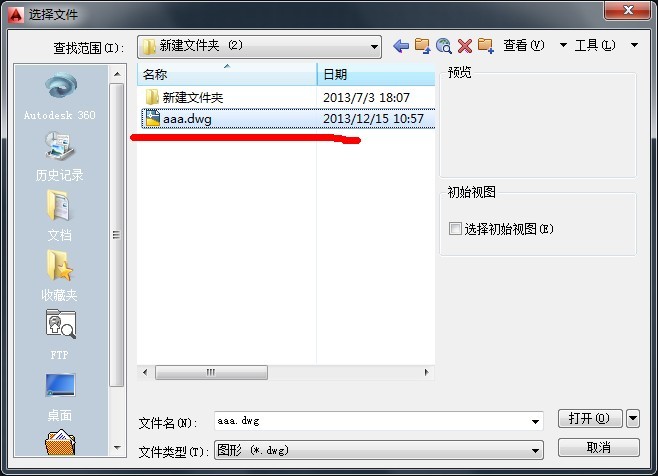Click the 取消 button
The image size is (658, 476).
599,447
